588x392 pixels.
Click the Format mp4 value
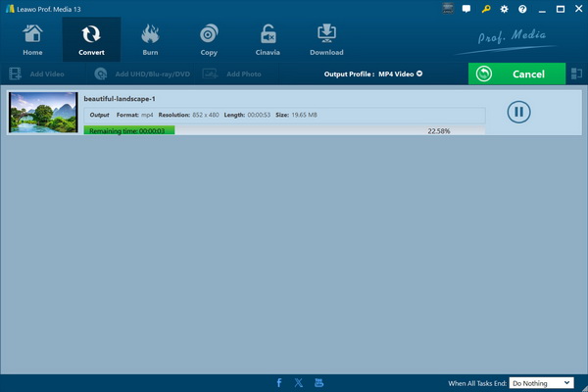(147, 115)
